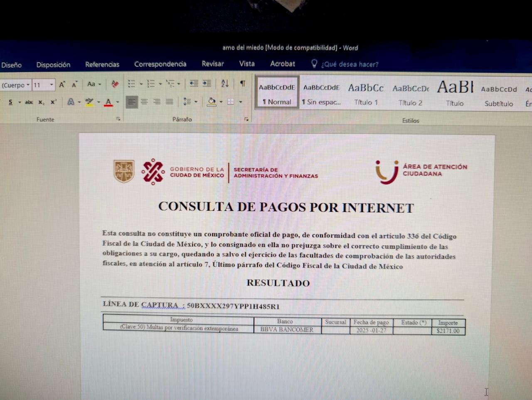Apply the multilevel list

170,84
